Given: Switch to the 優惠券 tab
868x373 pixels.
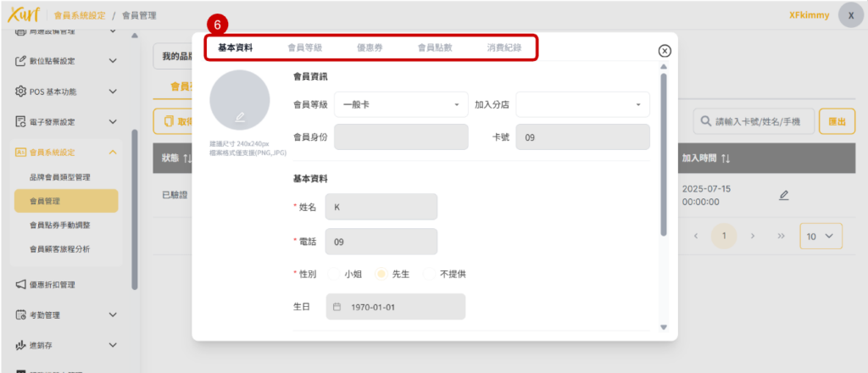Looking at the screenshot, I should [369, 47].
